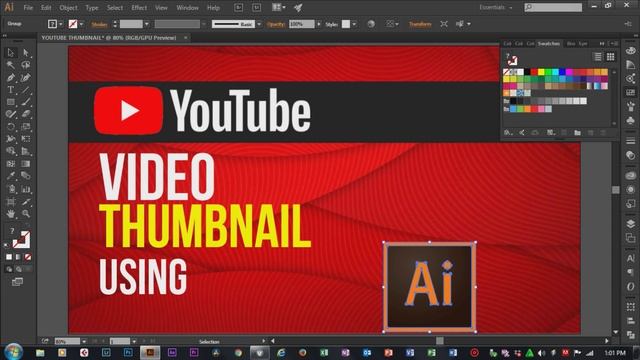Pick the Lasso tool
This screenshot has height=360, width=640.
click(x=26, y=65)
